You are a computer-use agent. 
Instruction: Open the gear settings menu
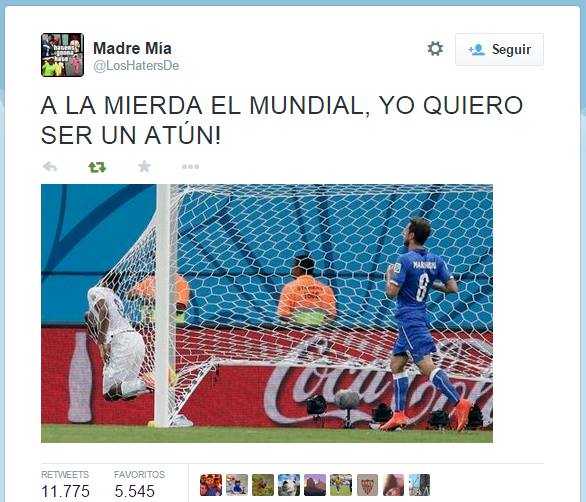[435, 49]
